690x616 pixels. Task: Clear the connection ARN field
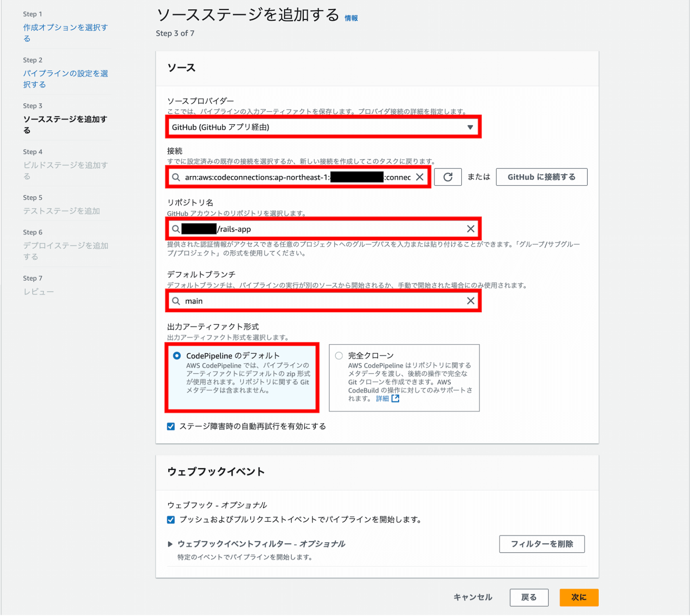420,177
